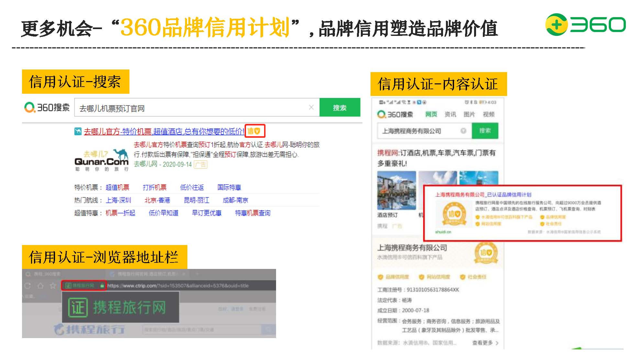Clear the search box with the X icon
The image size is (644, 362).
coord(311,107)
